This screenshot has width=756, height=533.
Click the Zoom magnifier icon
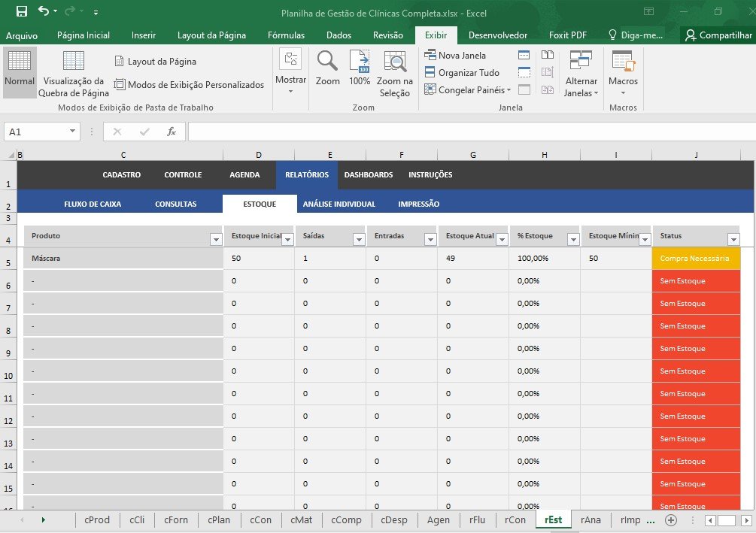point(327,69)
